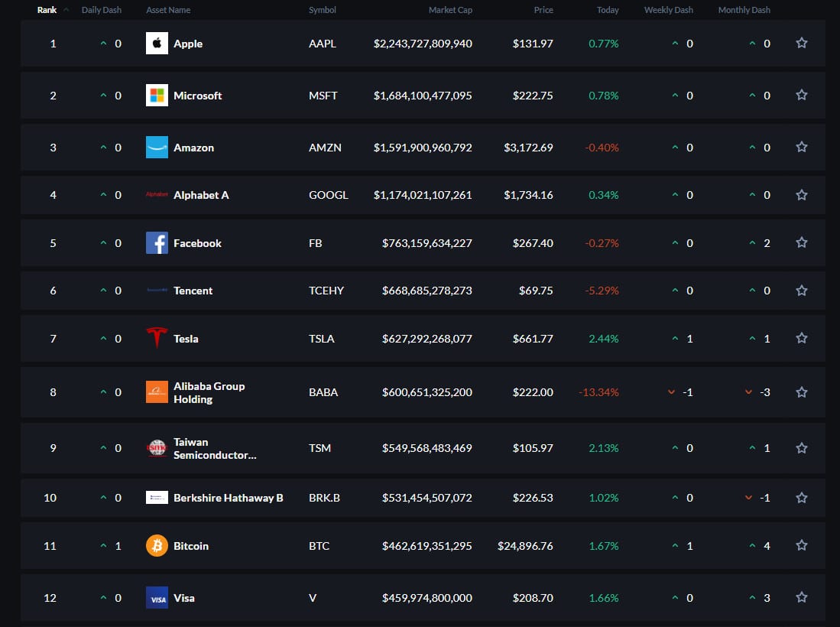The height and width of the screenshot is (627, 840).
Task: Open the Bitcoin asset name link
Action: pos(191,545)
